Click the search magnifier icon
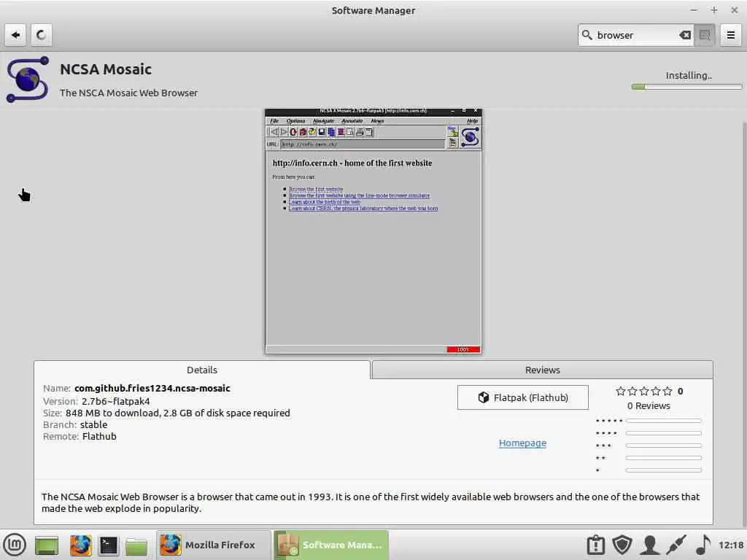Image resolution: width=747 pixels, height=560 pixels. tap(587, 35)
